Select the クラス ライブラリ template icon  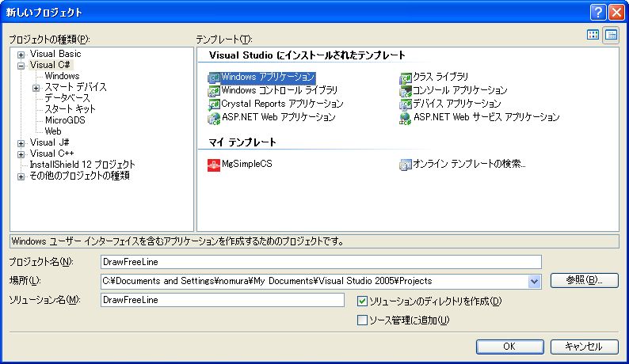[406, 78]
